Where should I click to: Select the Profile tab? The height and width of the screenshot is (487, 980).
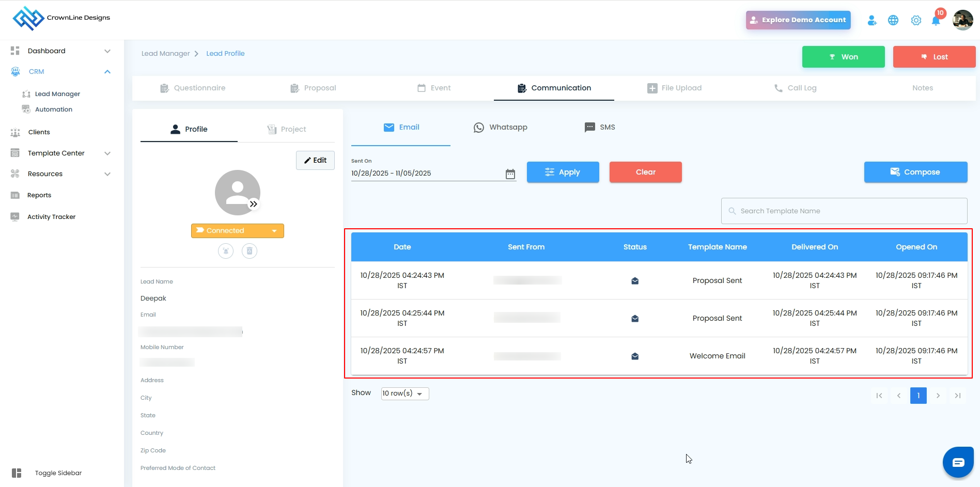tap(189, 129)
